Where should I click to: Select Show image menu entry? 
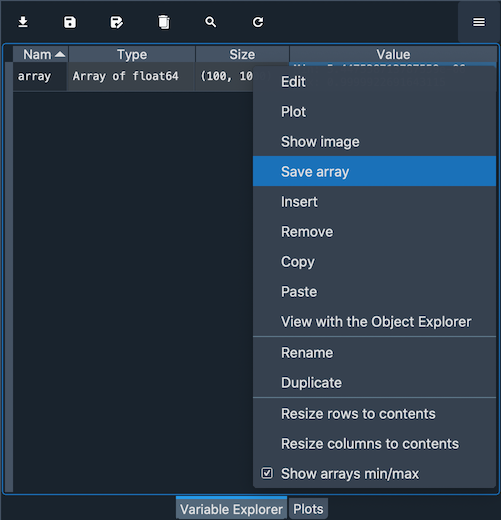(374, 142)
